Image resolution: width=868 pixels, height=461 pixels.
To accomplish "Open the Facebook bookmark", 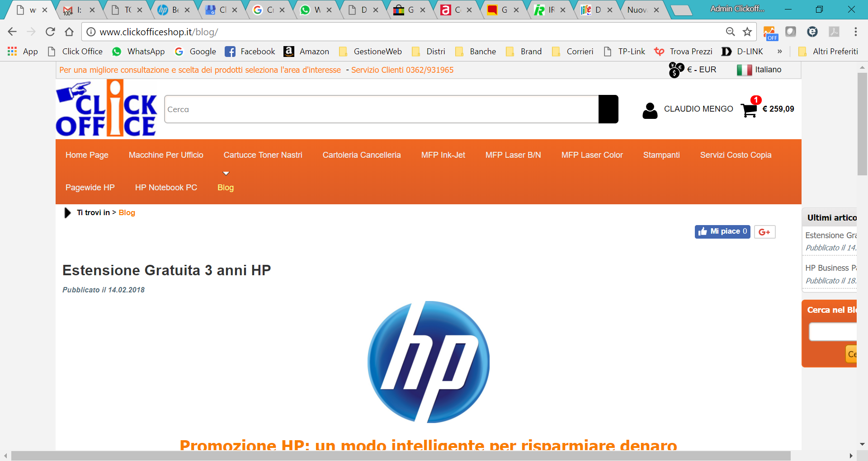I will pos(250,52).
